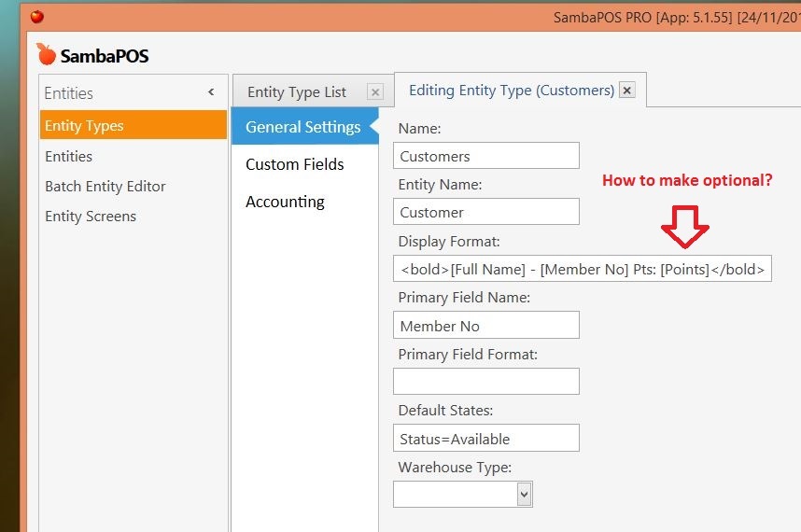Select General Settings section
Viewport: 801px width, 532px height.
pyautogui.click(x=305, y=126)
